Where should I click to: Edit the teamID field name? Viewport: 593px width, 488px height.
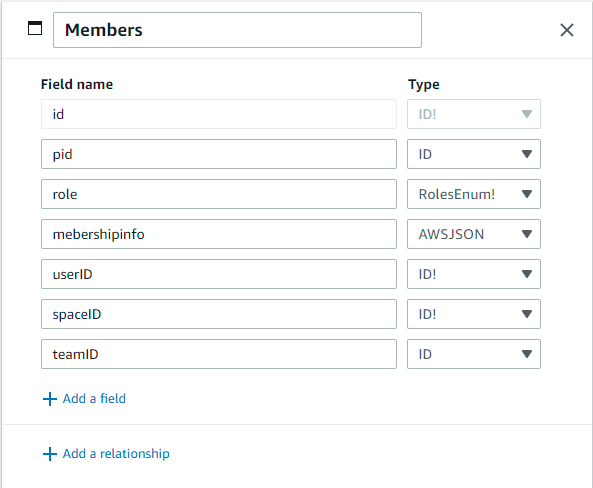click(219, 354)
